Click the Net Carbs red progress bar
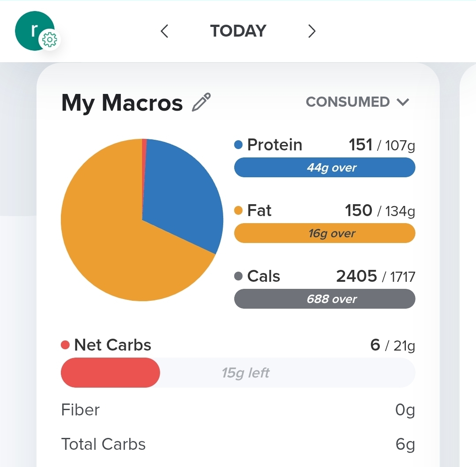The height and width of the screenshot is (467, 476). 110,373
